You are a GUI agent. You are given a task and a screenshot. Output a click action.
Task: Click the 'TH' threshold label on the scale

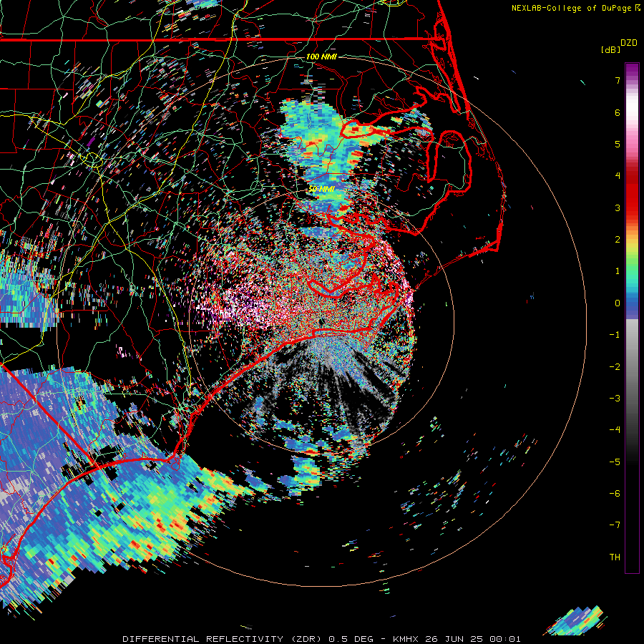615,557
